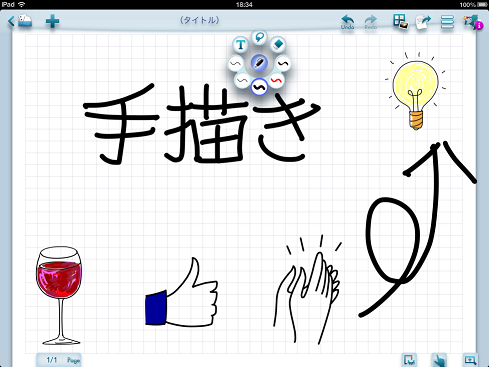The image size is (489, 367).
Task: Select the Eraser tool in the radial menu
Action: tap(278, 44)
